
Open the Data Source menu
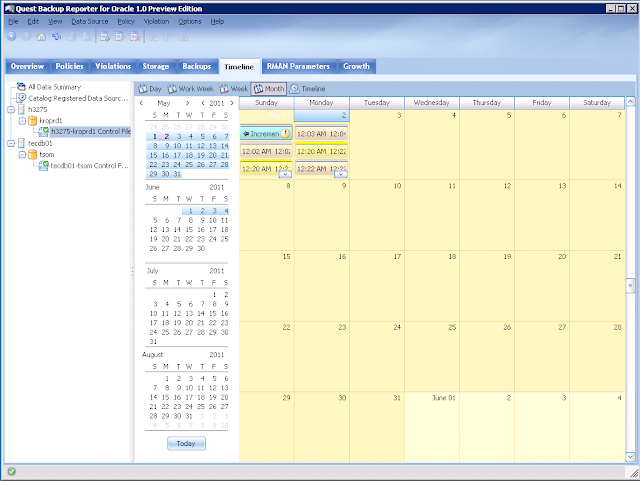pos(90,21)
